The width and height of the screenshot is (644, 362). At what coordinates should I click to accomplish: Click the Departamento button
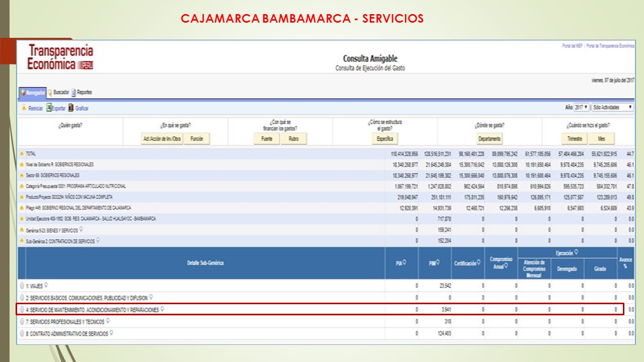click(490, 139)
